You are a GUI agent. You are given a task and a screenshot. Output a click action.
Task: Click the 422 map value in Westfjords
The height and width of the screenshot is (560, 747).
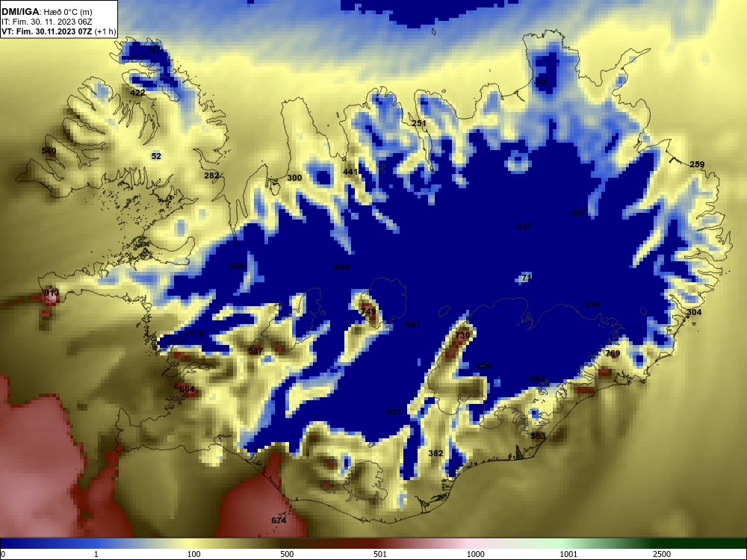tap(137, 93)
